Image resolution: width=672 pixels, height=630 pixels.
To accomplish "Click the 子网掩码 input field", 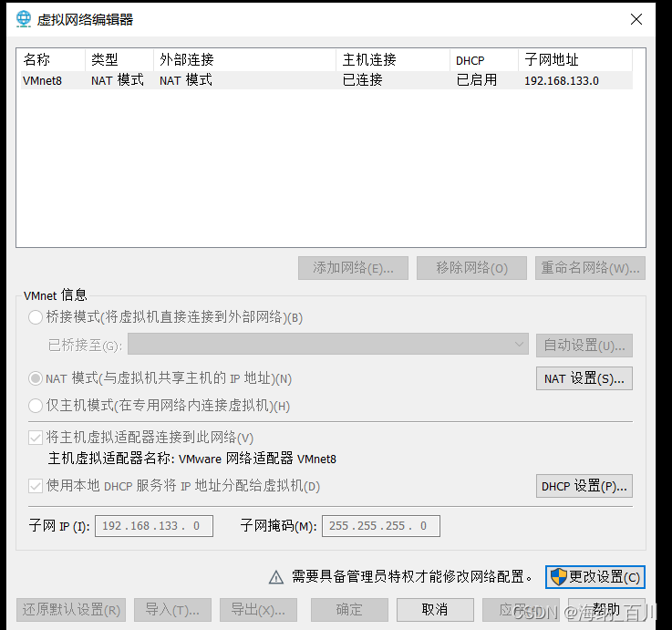I will coord(381,526).
